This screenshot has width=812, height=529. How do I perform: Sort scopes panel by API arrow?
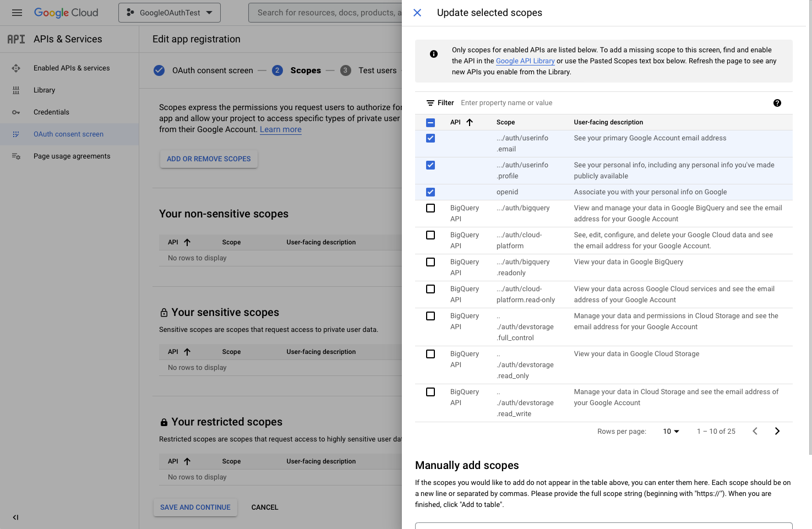pos(470,122)
